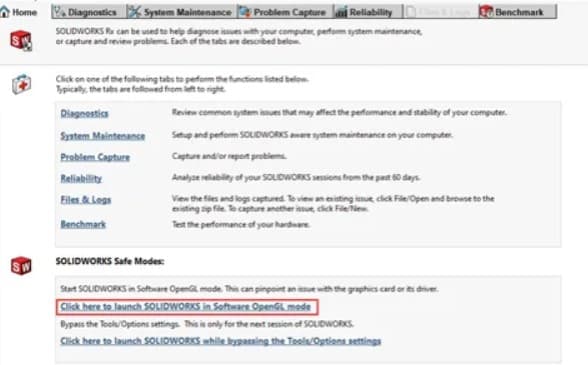Click the 'Setup and perform SOLIDWORKS aware' description
This screenshot has width=588, height=365.
(312, 135)
